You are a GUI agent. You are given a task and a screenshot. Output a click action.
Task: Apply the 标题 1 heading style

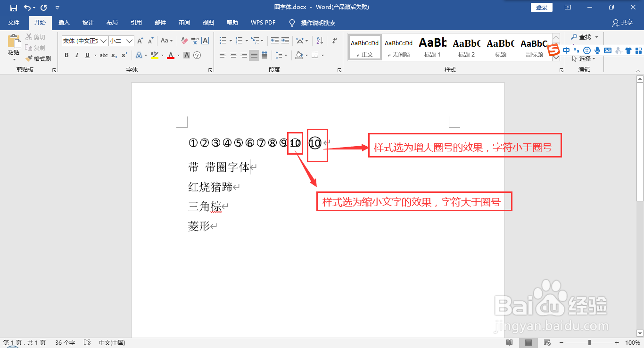[x=433, y=47]
